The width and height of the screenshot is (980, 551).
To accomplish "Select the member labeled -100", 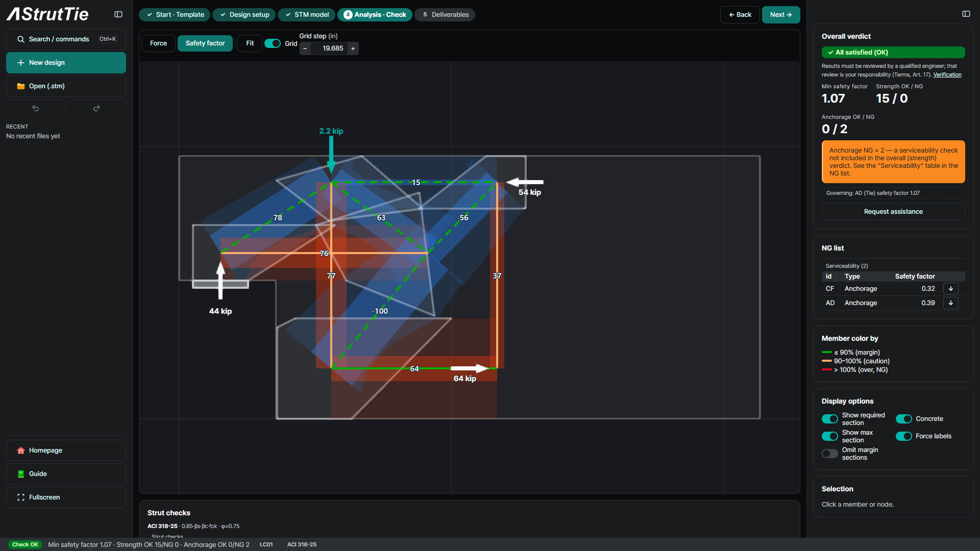I will [x=380, y=311].
